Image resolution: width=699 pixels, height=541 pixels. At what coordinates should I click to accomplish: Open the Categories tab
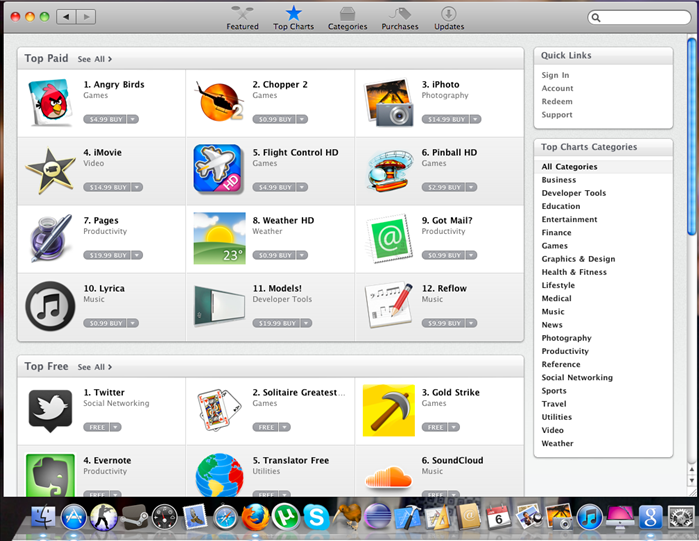click(347, 18)
